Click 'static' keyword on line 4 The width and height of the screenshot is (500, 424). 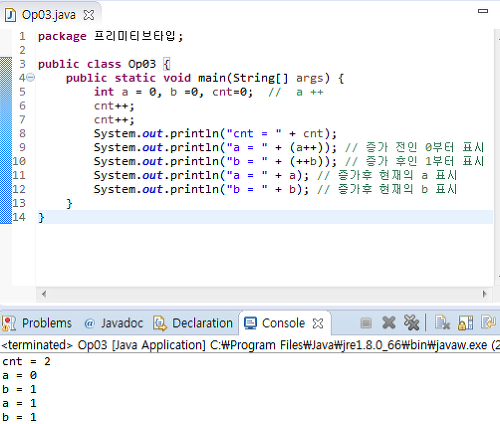pos(135,78)
